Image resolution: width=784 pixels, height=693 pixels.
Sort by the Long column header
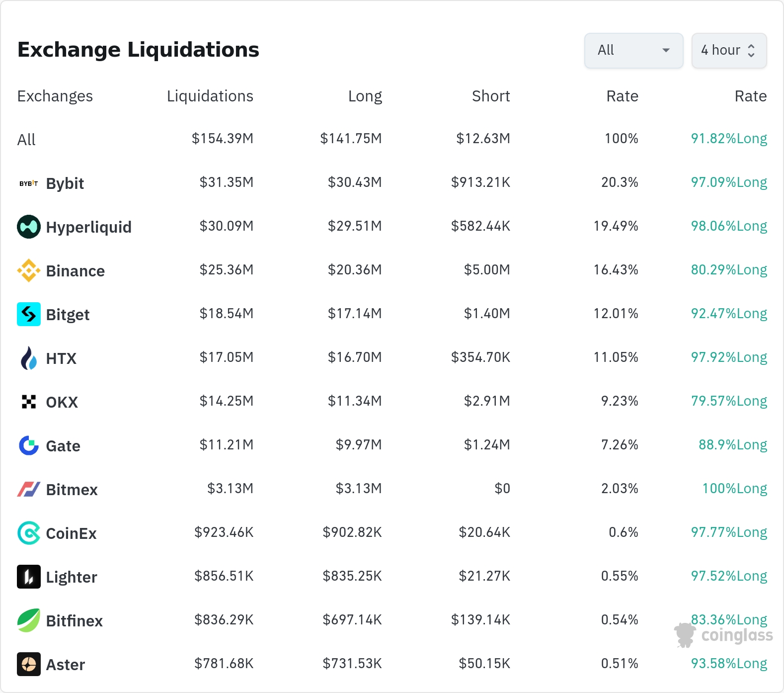pos(365,96)
